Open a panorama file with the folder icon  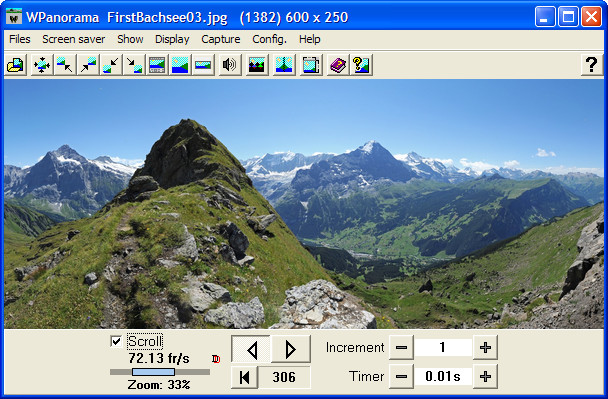pos(16,64)
